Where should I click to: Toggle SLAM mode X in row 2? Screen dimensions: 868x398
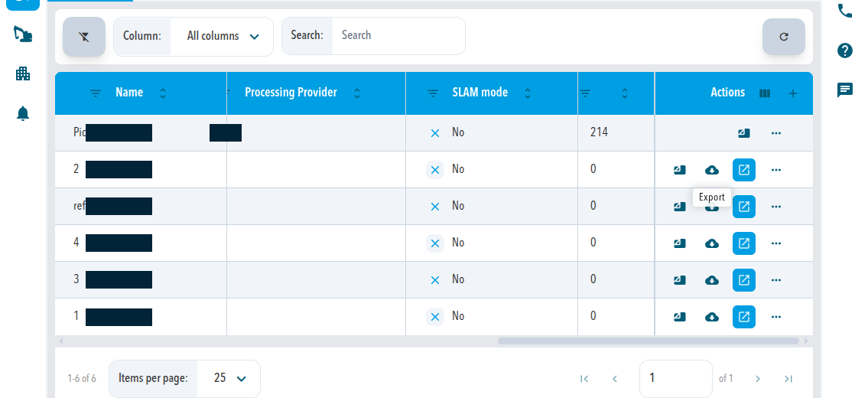(435, 170)
